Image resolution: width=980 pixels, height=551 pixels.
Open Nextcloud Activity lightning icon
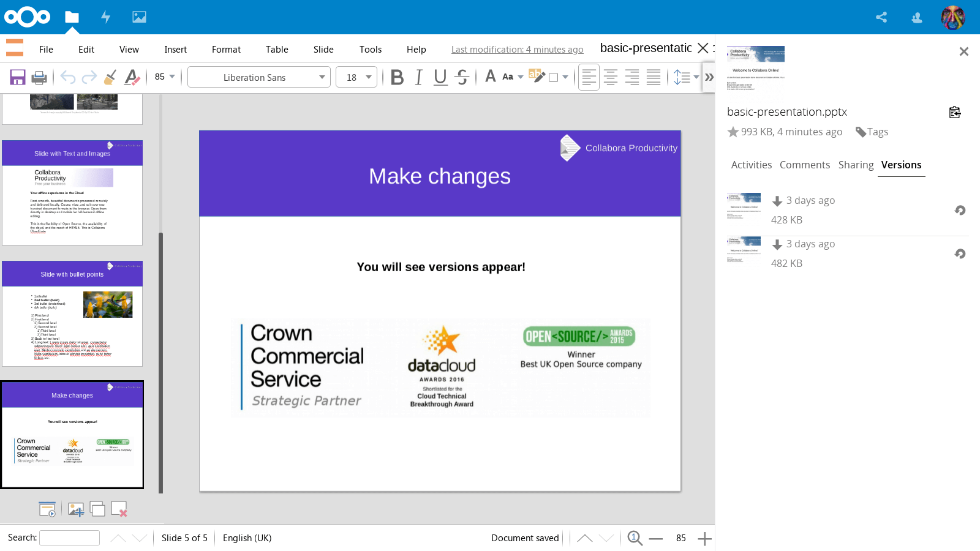[105, 17]
